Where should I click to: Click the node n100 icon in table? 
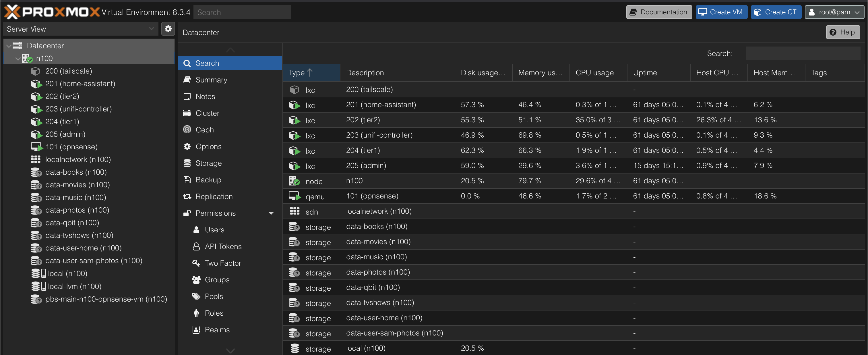(x=294, y=181)
